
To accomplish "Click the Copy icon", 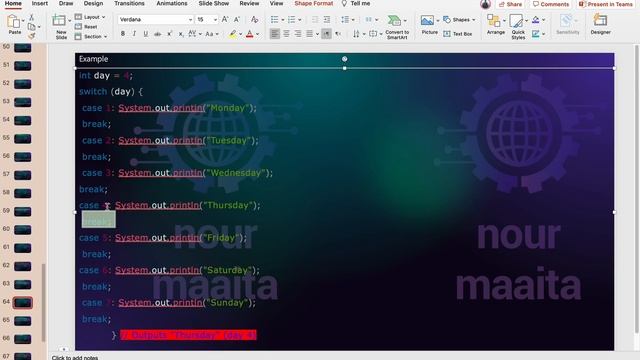I will (31, 27).
